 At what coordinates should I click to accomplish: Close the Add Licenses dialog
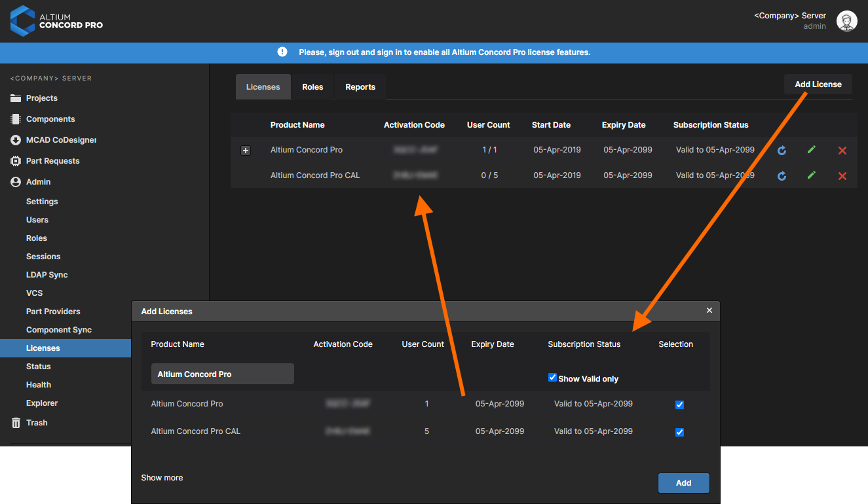(x=709, y=311)
